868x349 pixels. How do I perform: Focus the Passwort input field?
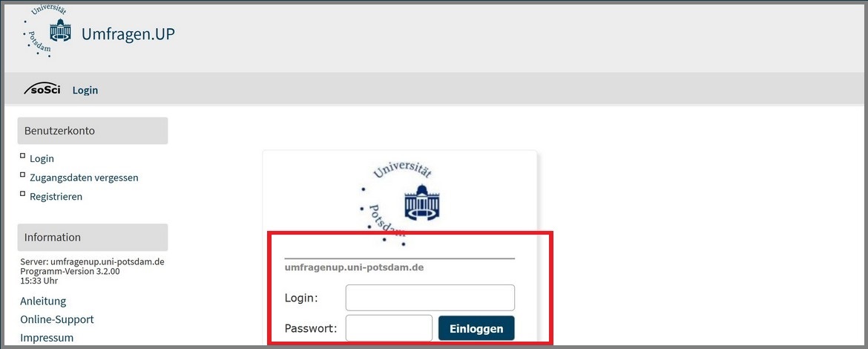click(389, 328)
